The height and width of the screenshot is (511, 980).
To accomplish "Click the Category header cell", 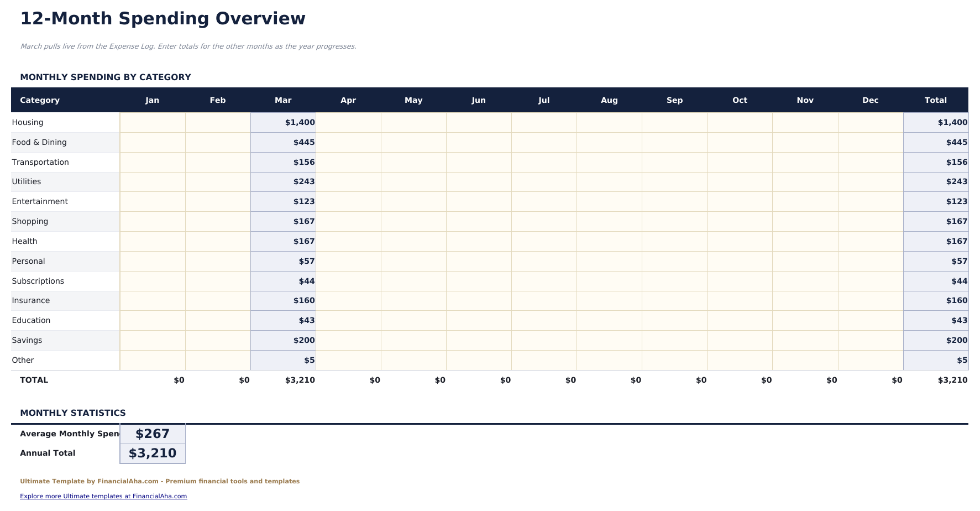I will (x=40, y=100).
